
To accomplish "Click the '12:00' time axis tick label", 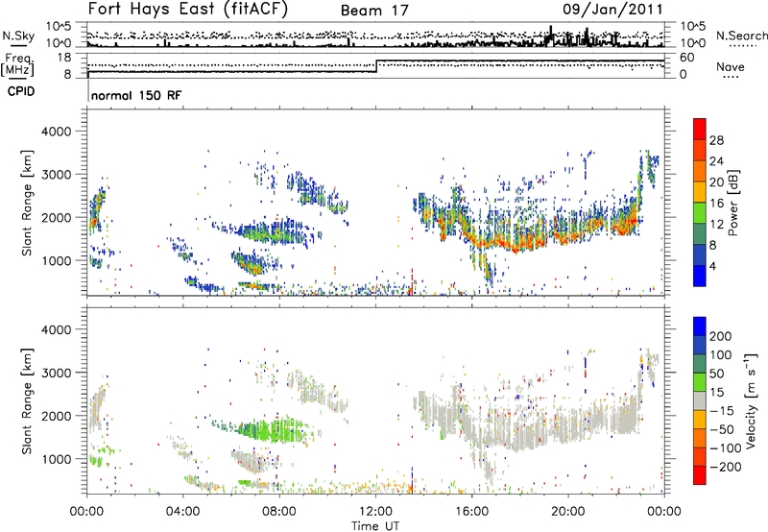I will tap(375, 512).
